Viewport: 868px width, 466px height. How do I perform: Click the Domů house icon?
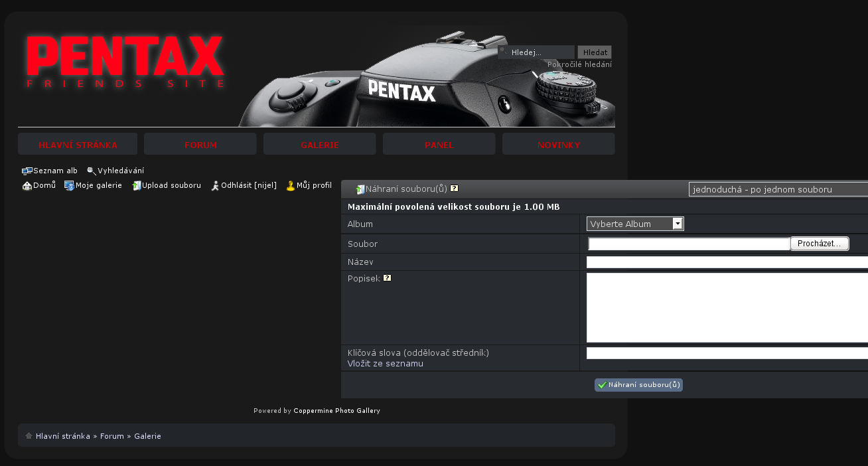(27, 186)
